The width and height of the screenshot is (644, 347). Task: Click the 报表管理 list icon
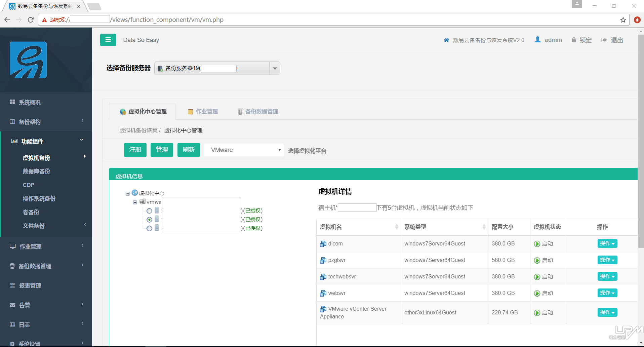(x=13, y=285)
